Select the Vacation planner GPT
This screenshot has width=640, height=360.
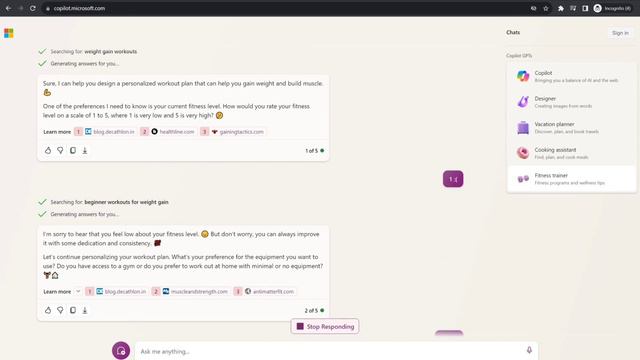tap(571, 127)
